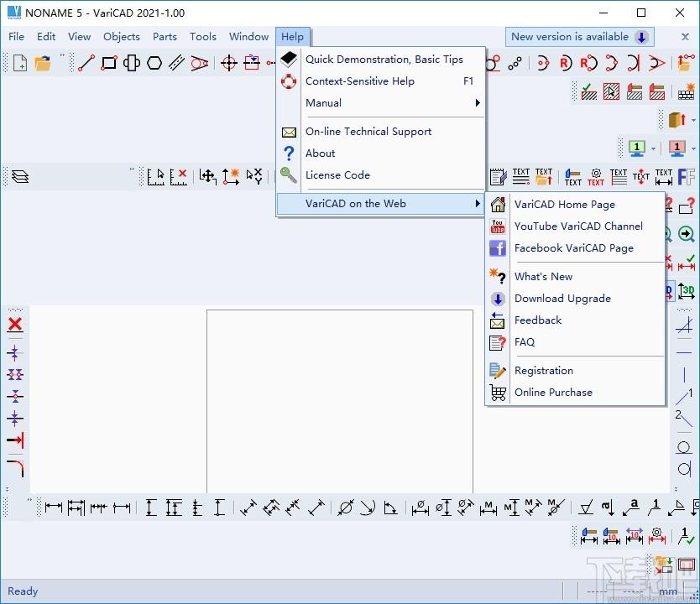The image size is (700, 604).
Task: Click the crosshair target icon
Action: pos(229,63)
